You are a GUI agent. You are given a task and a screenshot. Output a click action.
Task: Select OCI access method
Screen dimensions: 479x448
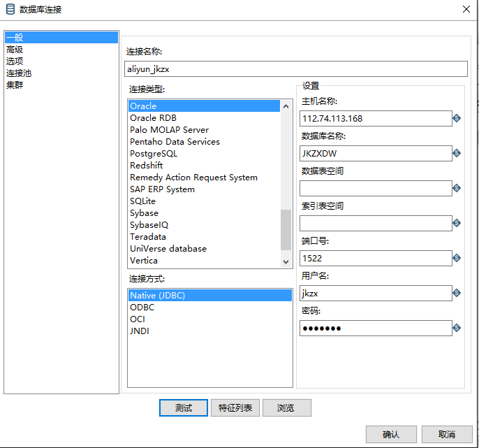click(x=210, y=319)
